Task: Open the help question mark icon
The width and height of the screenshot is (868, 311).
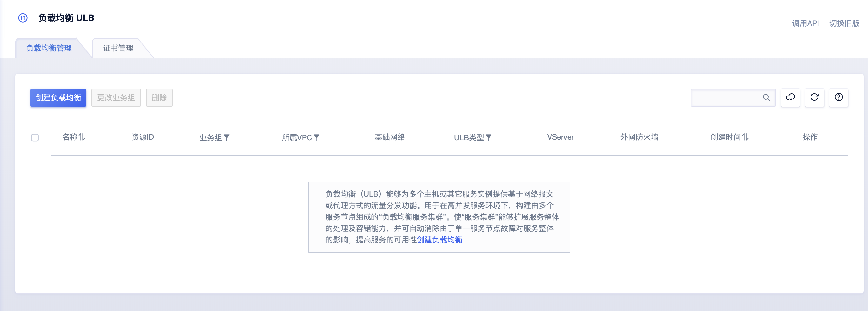Action: (x=838, y=97)
